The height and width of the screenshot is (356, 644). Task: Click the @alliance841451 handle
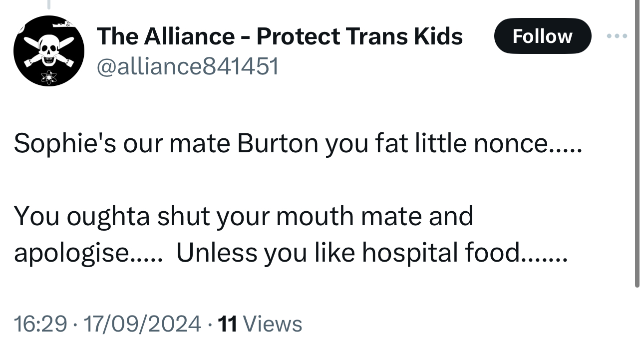(x=187, y=66)
